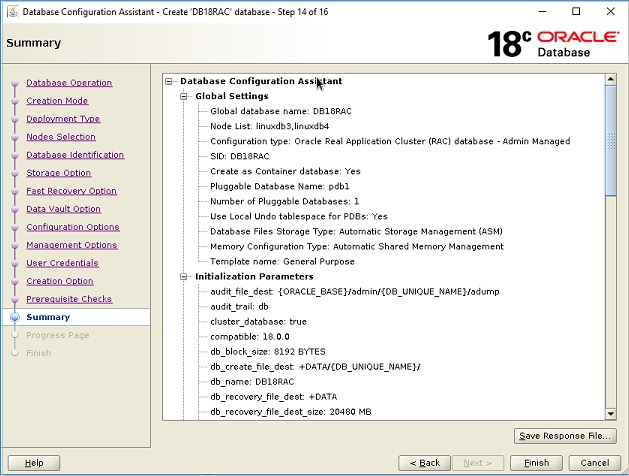Go to Management Options step
The image size is (629, 476).
[x=72, y=245]
